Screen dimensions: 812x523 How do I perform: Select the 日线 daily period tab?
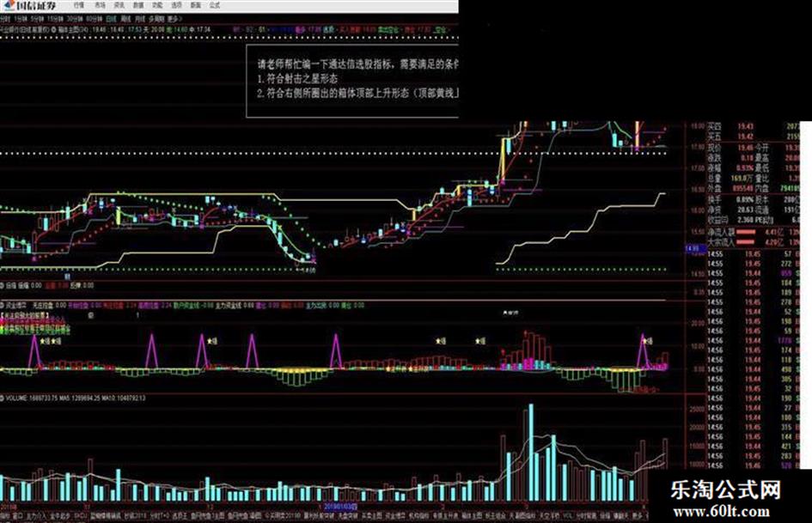[x=112, y=19]
